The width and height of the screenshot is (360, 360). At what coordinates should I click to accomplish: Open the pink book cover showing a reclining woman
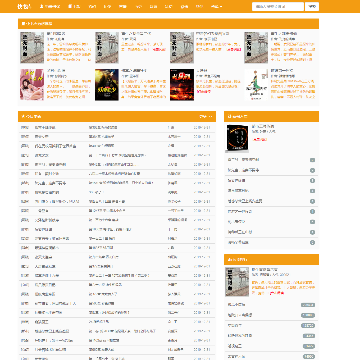click(32, 85)
